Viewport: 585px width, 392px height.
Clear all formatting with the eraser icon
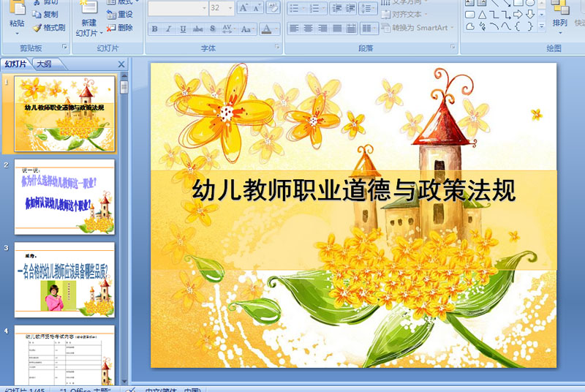click(273, 8)
